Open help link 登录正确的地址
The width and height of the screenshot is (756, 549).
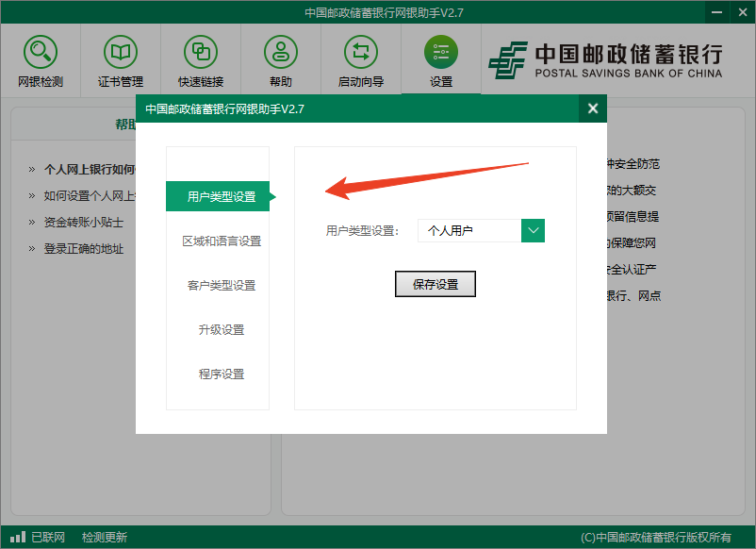tap(83, 248)
